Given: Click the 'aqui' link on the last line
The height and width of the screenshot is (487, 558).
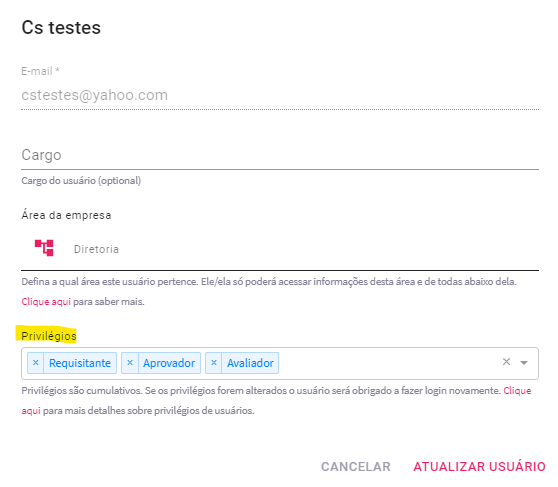Looking at the screenshot, I should point(31,411).
